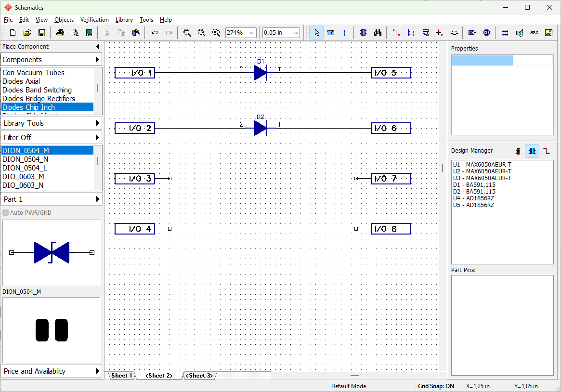Click the titles and sheet setup icon
This screenshot has width=561, height=392.
(x=89, y=33)
